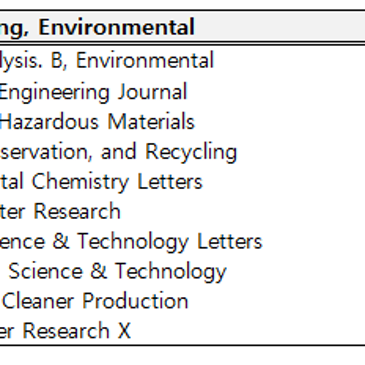Click the word 'Materials' in the journal list
The height and width of the screenshot is (365, 365).
[151, 121]
